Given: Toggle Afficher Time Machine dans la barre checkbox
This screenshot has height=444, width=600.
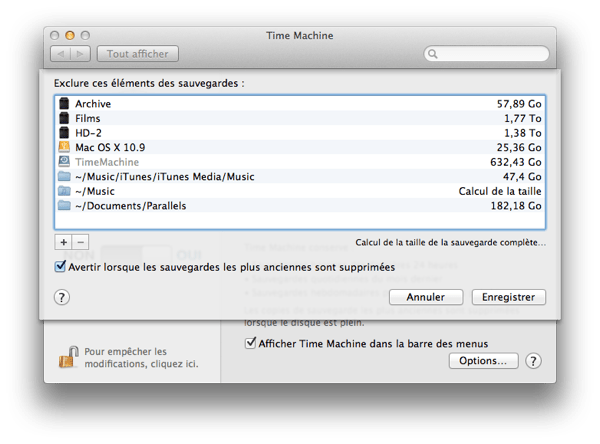Looking at the screenshot, I should (x=251, y=343).
